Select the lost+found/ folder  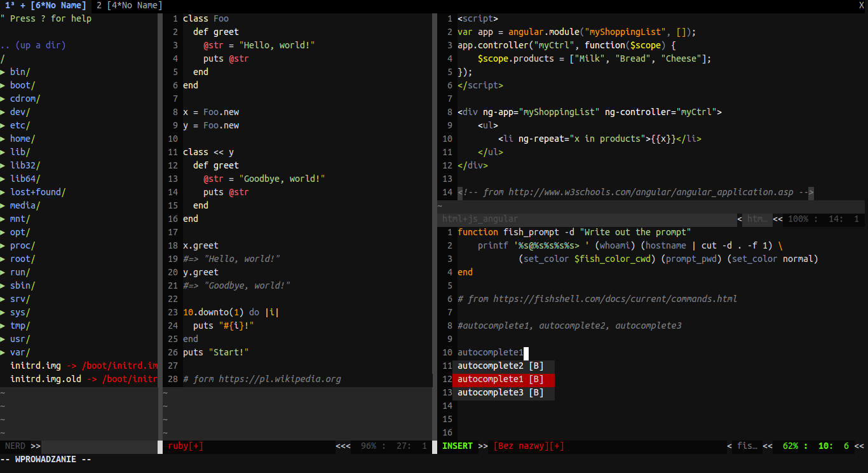[x=38, y=192]
